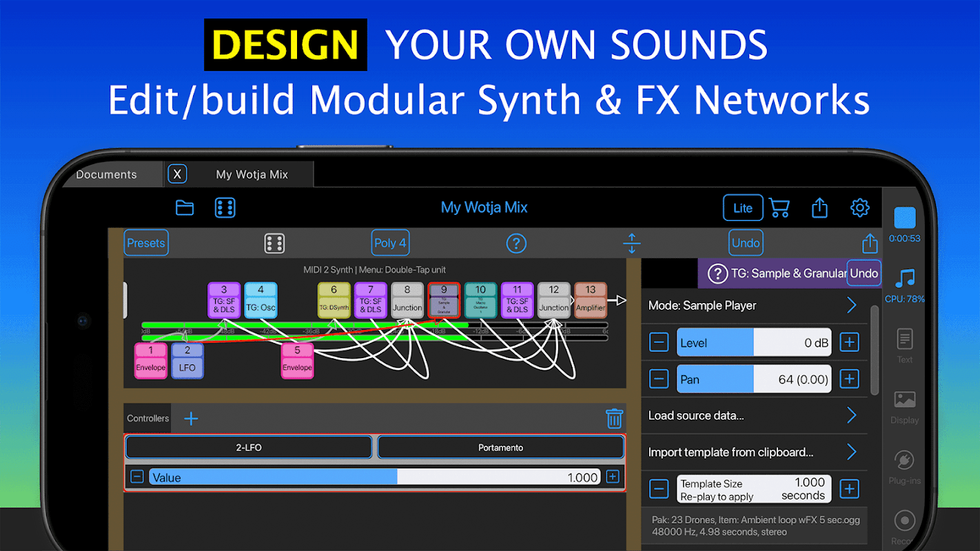The width and height of the screenshot is (980, 551).
Task: Switch to the Documents tab
Action: (106, 174)
